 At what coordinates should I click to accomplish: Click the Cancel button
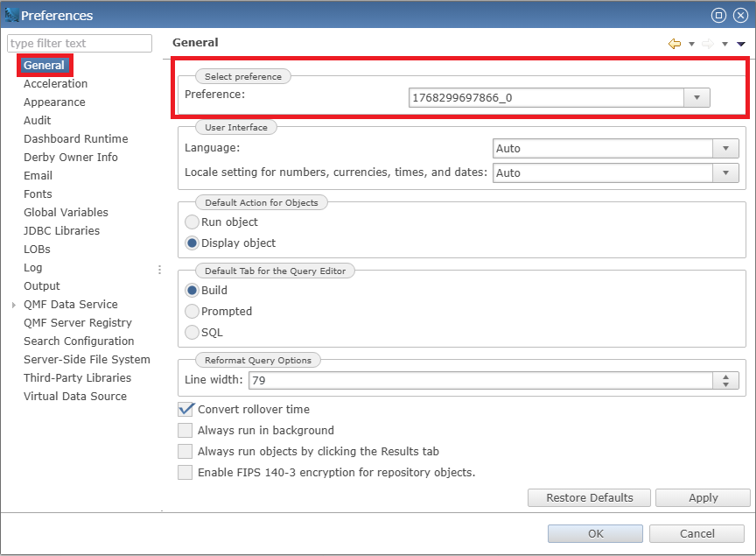[x=696, y=534]
